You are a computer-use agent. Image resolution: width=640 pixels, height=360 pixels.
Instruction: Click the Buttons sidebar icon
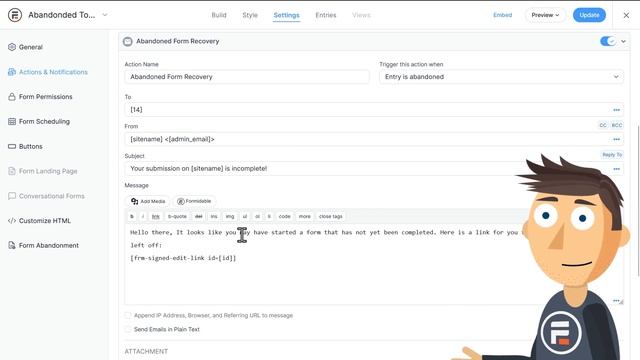[12, 146]
